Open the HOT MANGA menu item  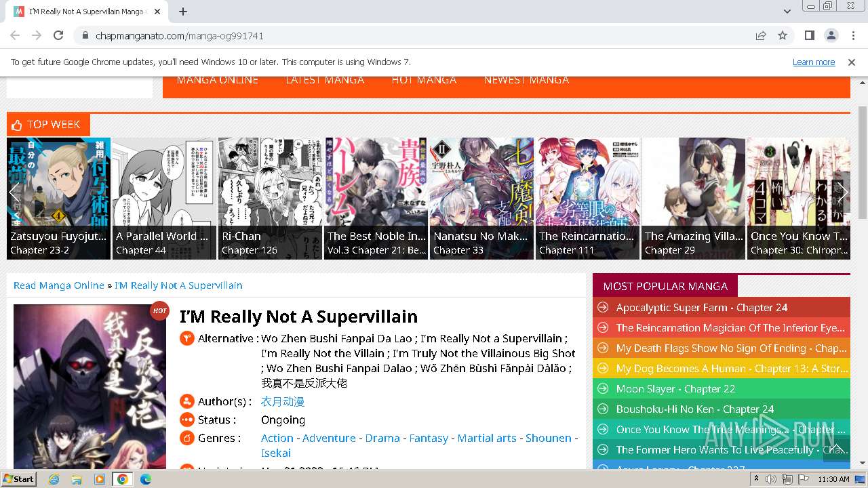pyautogui.click(x=424, y=80)
